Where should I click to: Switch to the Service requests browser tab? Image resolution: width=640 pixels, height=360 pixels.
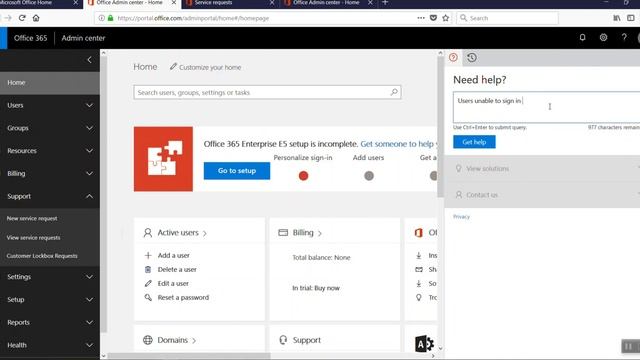pos(230,3)
